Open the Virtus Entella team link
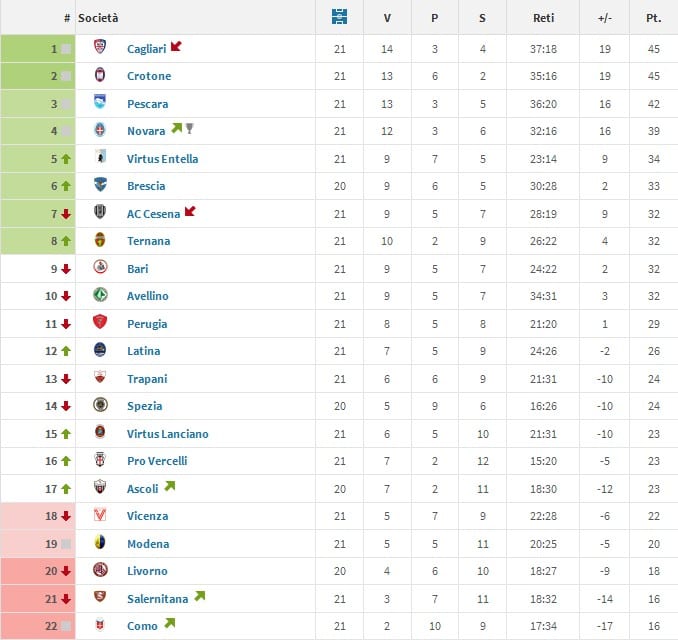Screen dimensions: 678x640 tap(163, 159)
